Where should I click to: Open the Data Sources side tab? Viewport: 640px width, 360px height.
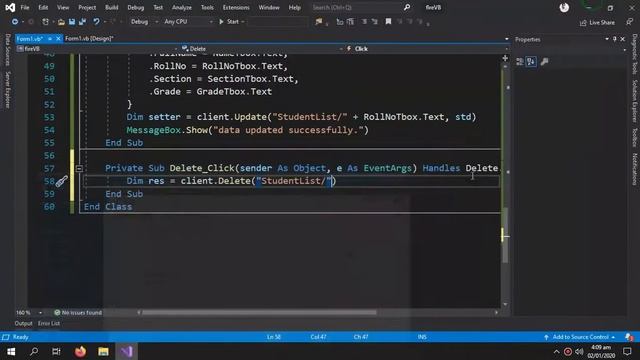pos(7,50)
